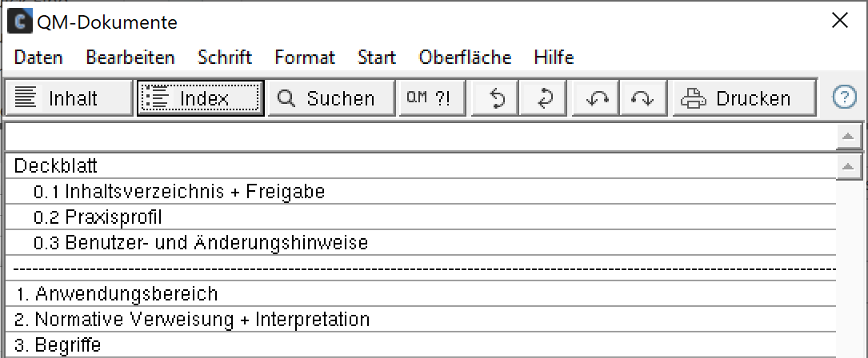The height and width of the screenshot is (358, 868).
Task: Open the Daten menu
Action: coord(38,58)
